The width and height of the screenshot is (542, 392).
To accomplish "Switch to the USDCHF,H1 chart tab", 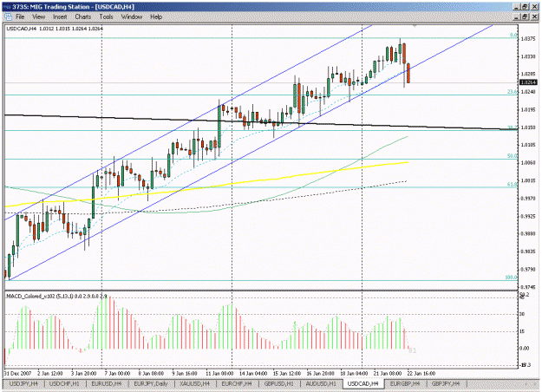I will [x=64, y=383].
